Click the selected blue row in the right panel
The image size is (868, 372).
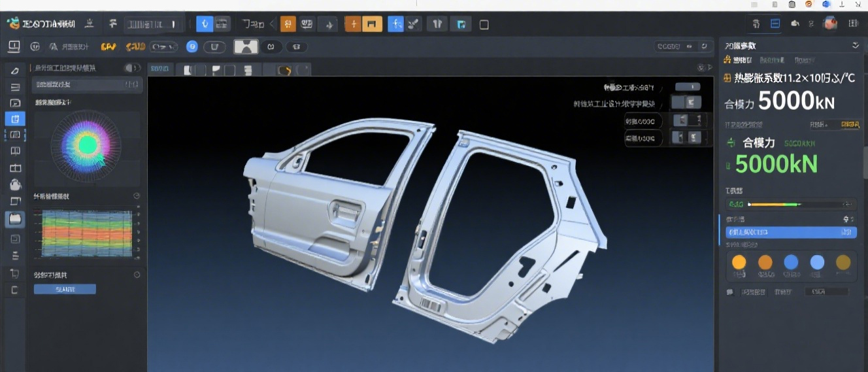789,232
